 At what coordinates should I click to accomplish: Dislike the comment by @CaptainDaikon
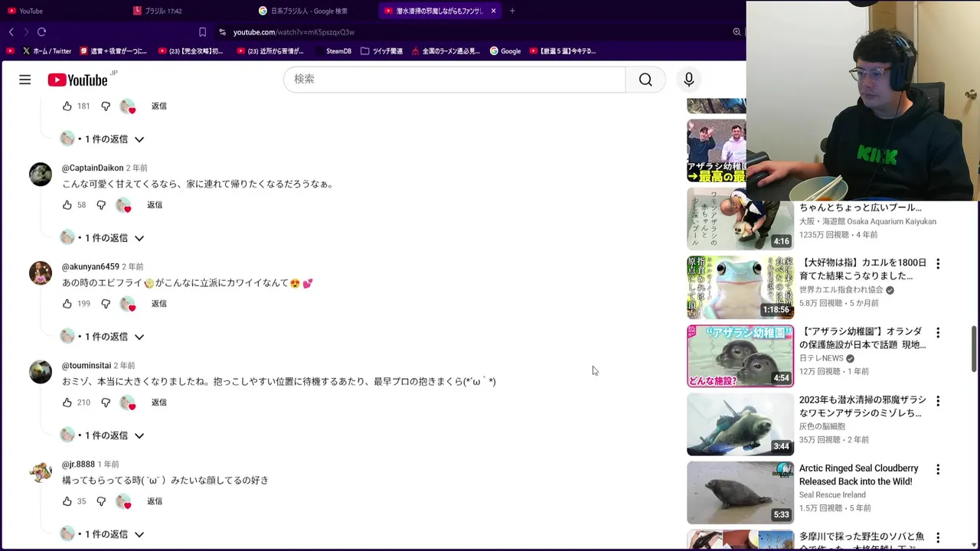coord(101,205)
